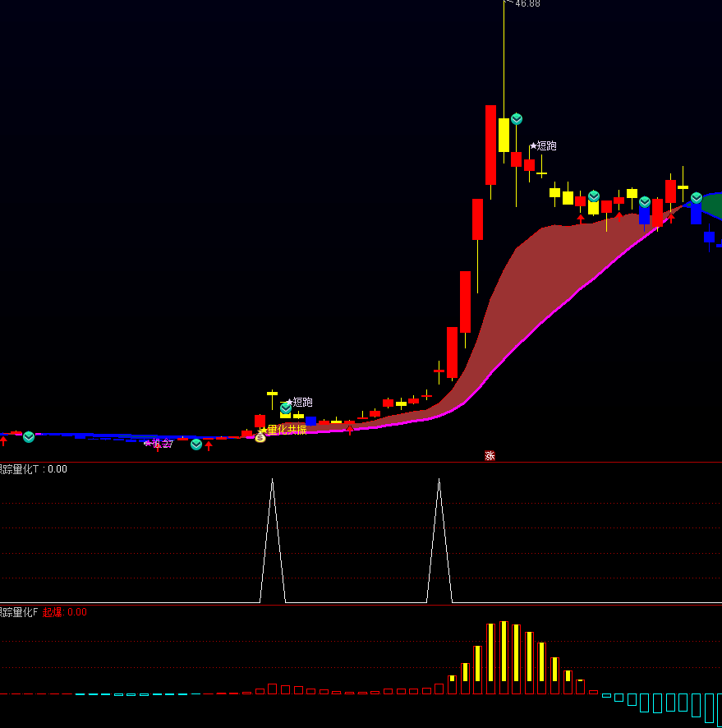Click the tallest yellow histogram bar
Screen dimensions: 722x728
[x=504, y=653]
